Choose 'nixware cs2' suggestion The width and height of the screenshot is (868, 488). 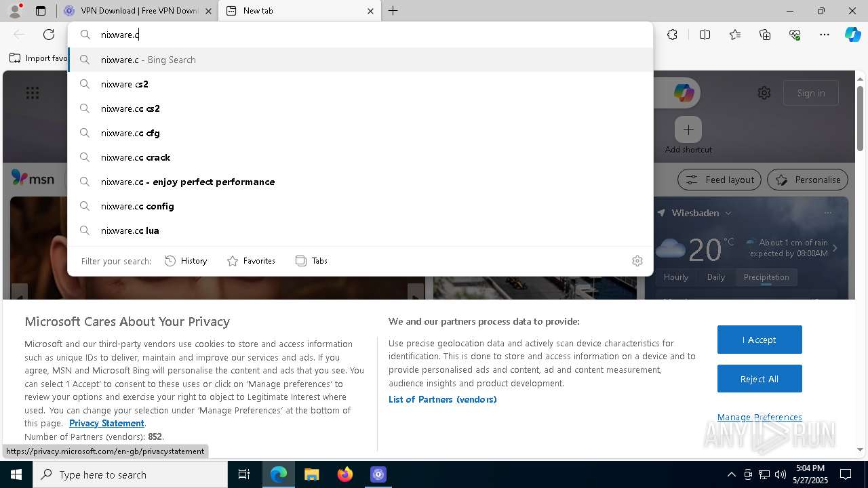point(361,84)
